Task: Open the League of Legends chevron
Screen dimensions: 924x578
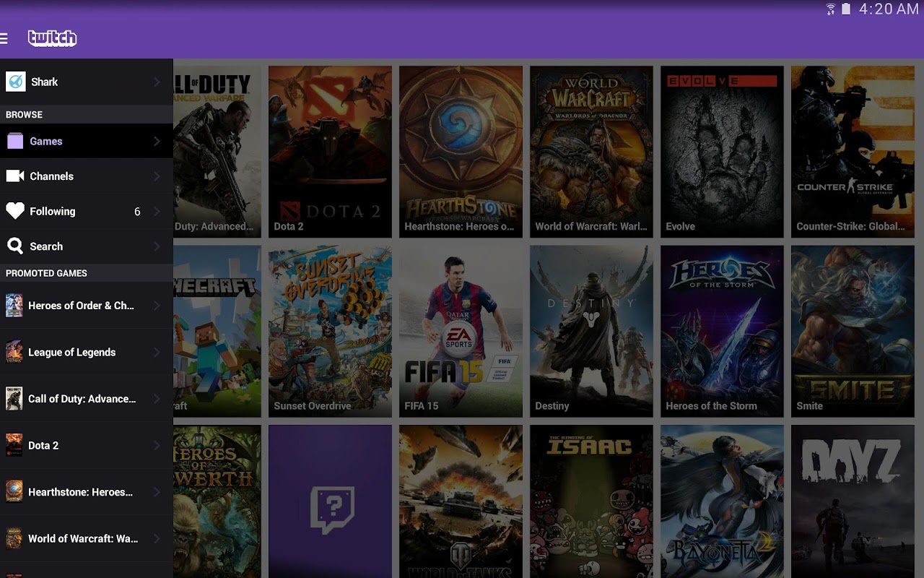Action: 157,352
